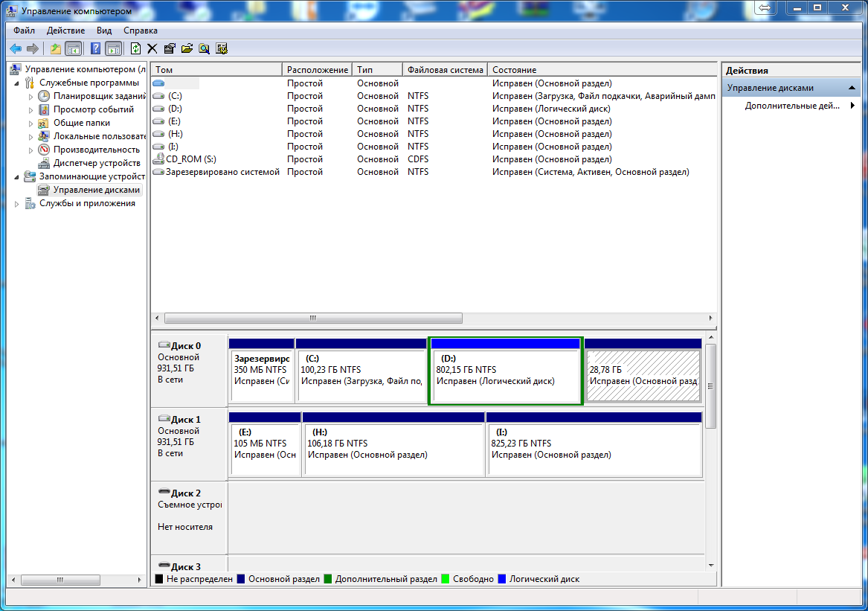This screenshot has height=611, width=868.
Task: Open the Действие menu
Action: [65, 31]
